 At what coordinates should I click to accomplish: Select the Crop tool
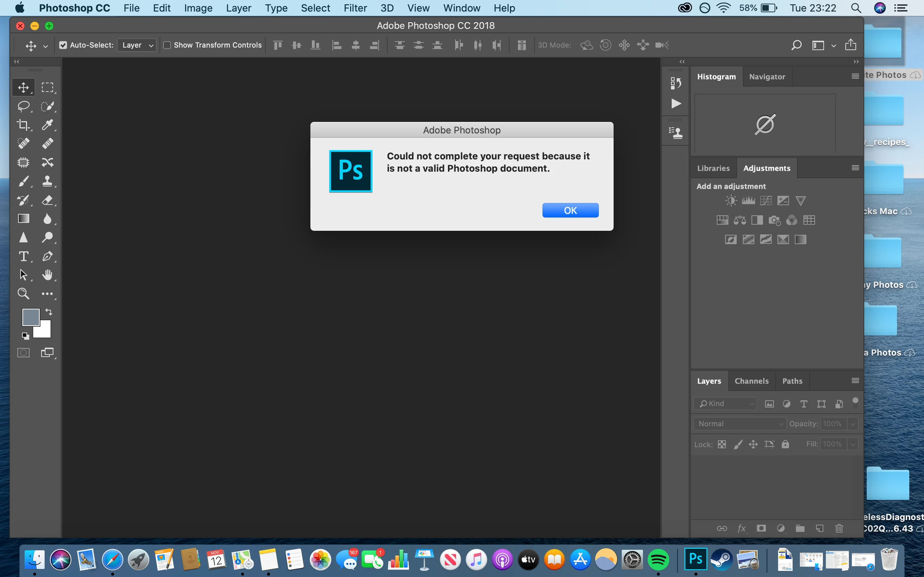(24, 125)
